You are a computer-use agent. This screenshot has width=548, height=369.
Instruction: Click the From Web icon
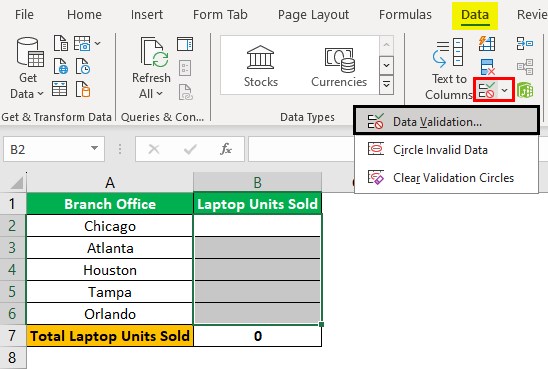point(61,66)
